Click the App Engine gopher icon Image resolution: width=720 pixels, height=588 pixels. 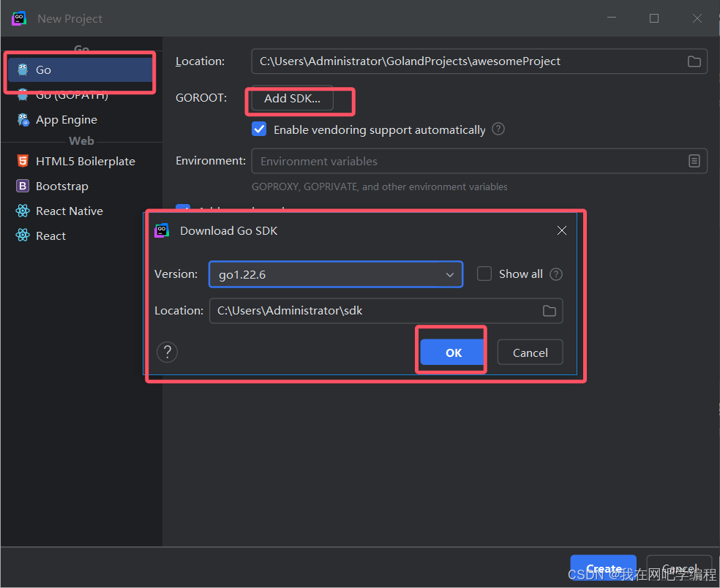pos(23,120)
